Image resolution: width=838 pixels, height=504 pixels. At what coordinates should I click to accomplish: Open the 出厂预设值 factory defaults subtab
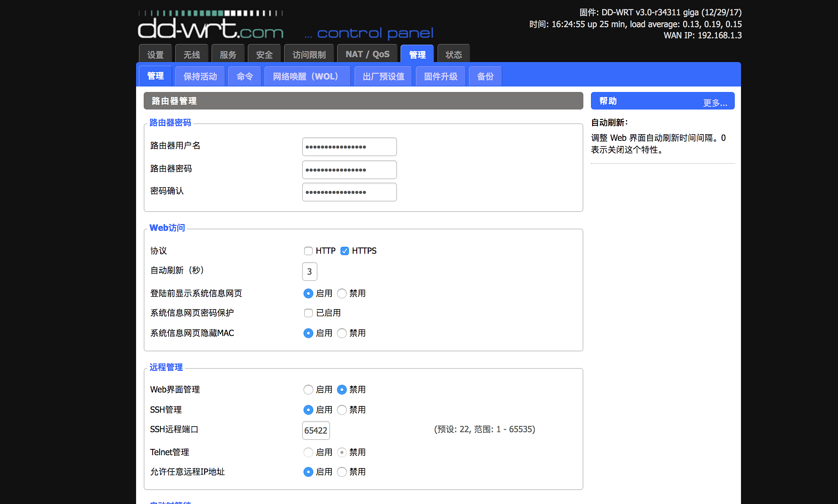click(x=383, y=76)
